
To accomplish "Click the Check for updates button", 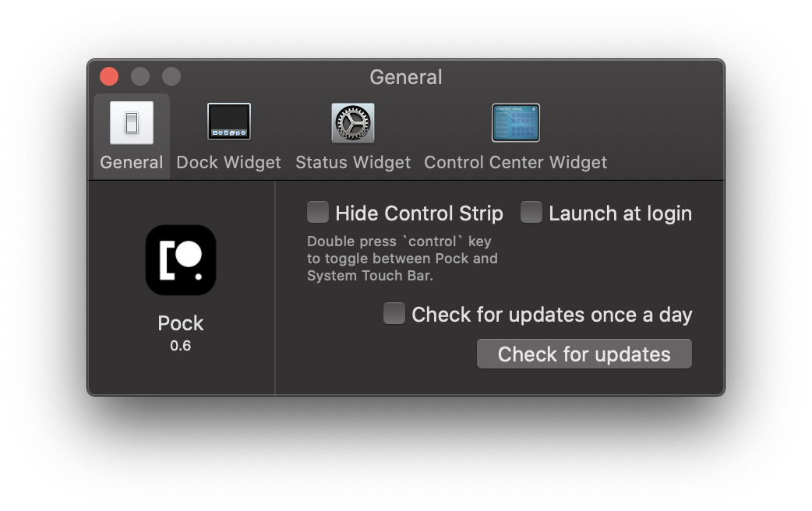I will click(584, 354).
